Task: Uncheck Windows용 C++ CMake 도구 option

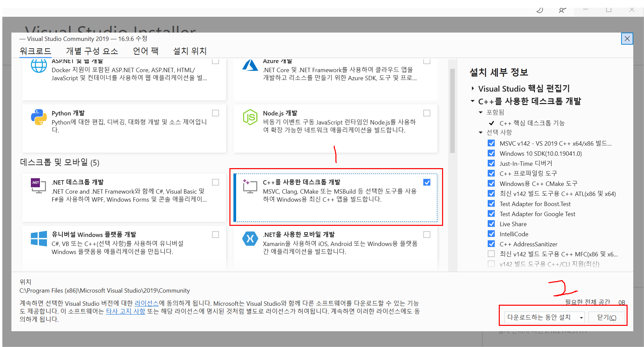Action: click(x=491, y=184)
